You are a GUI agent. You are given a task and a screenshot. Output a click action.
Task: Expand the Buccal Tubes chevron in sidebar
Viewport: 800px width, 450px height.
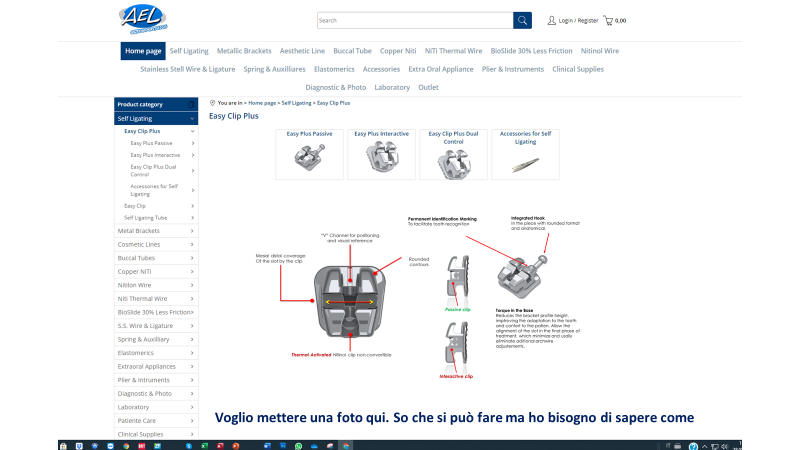tap(192, 258)
